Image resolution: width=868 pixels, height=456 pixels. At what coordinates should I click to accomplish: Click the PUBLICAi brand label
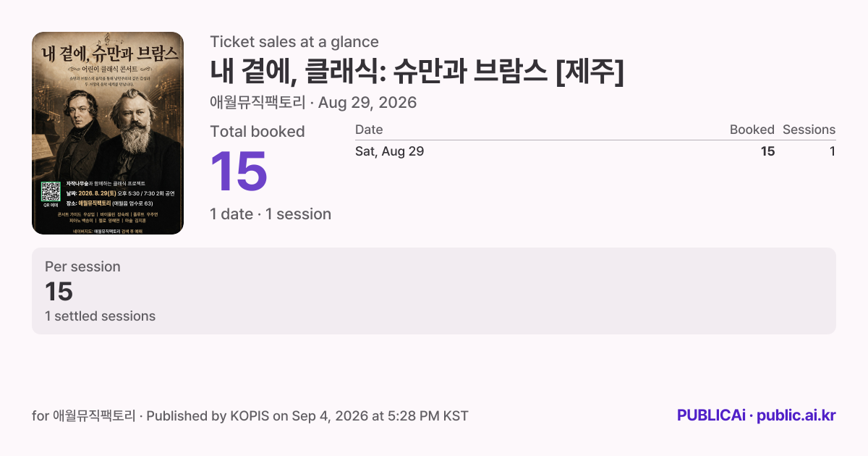click(711, 415)
